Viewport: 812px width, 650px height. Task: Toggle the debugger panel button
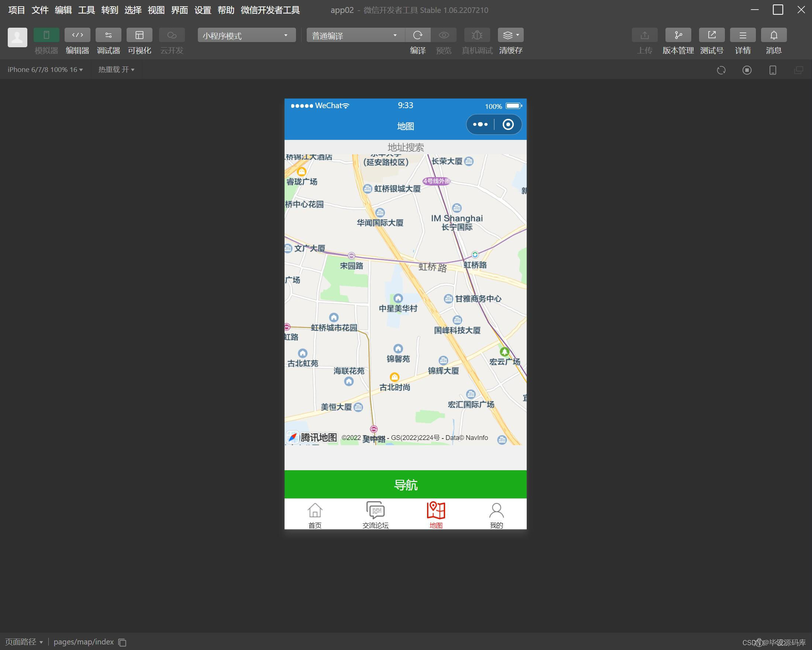pos(109,35)
